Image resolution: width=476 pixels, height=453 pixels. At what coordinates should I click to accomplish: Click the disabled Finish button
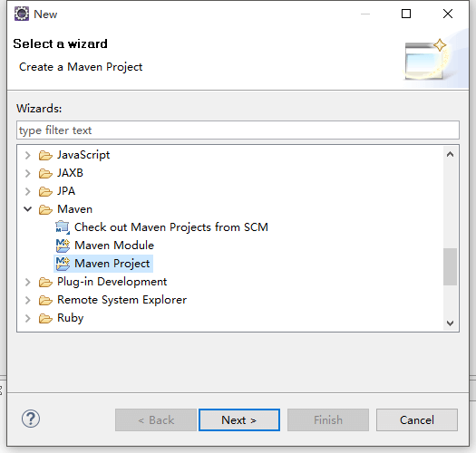[328, 419]
